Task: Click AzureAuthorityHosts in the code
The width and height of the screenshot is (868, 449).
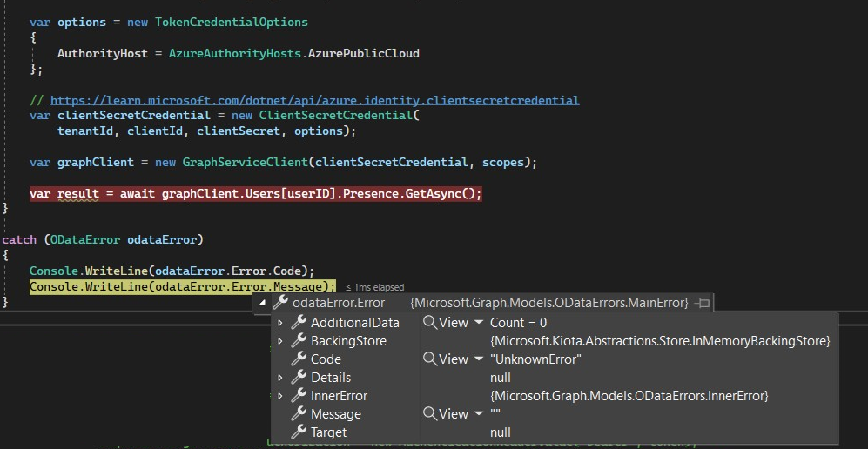Action: (235, 54)
